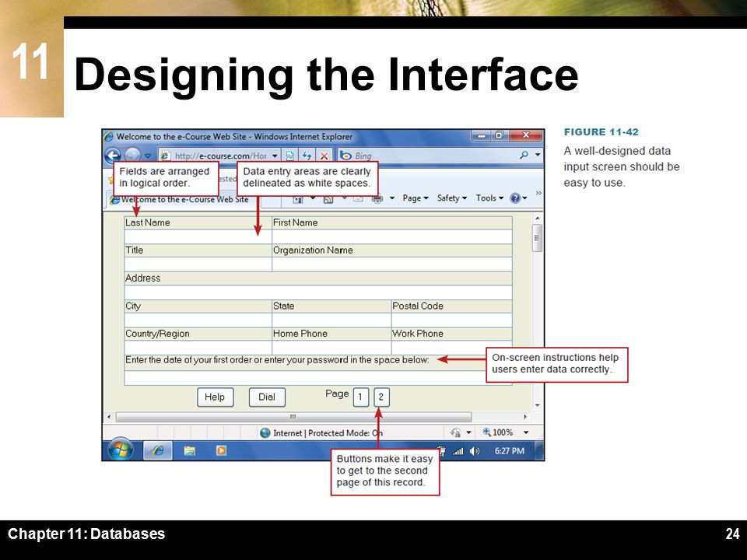Image resolution: width=747 pixels, height=560 pixels.
Task: Open the zoom level 100% control
Action: (498, 432)
